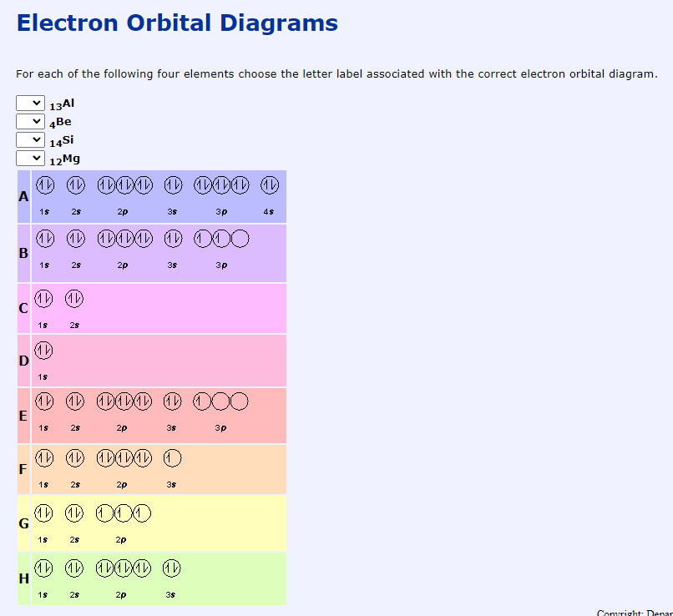Click the 3p column label in diagram B
This screenshot has width=673, height=616.
point(220,265)
